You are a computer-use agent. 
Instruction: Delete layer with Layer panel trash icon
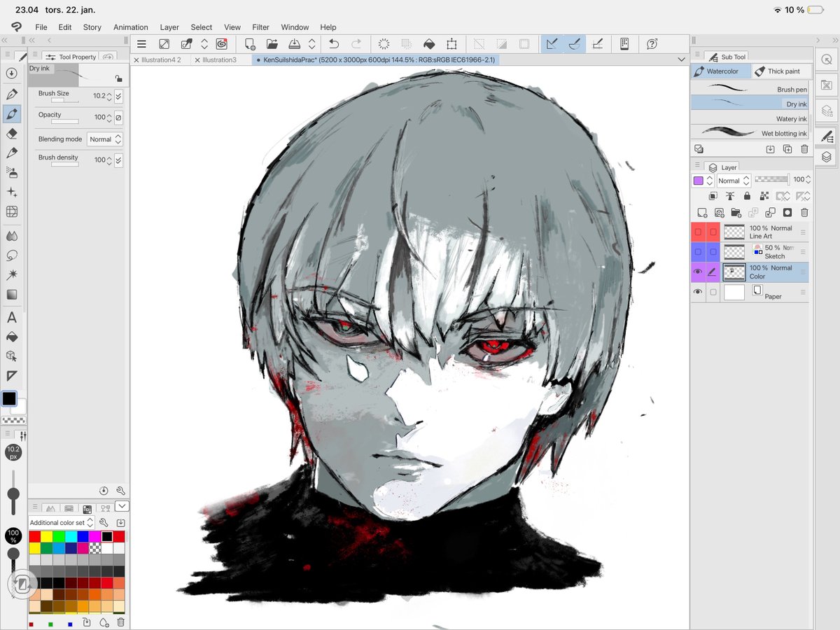click(x=804, y=213)
